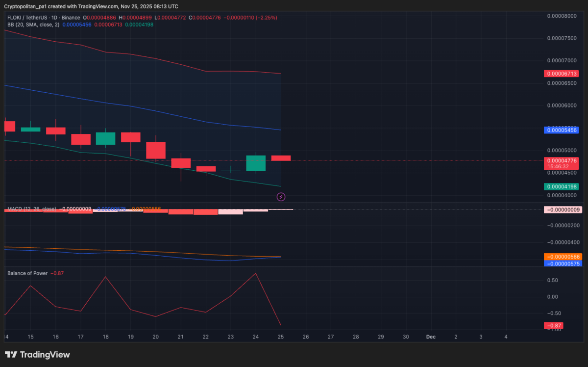
Task: Click the purple lightning bolt event icon
Action: [281, 197]
